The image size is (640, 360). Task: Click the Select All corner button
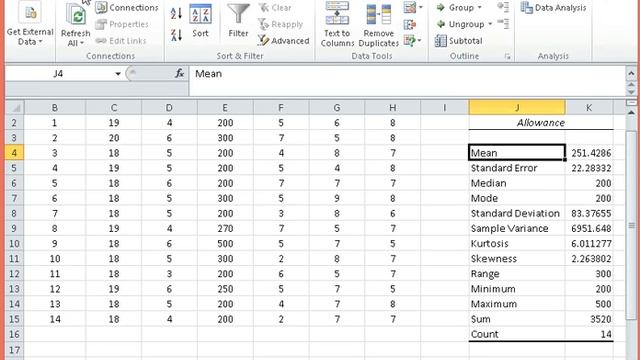click(15, 108)
